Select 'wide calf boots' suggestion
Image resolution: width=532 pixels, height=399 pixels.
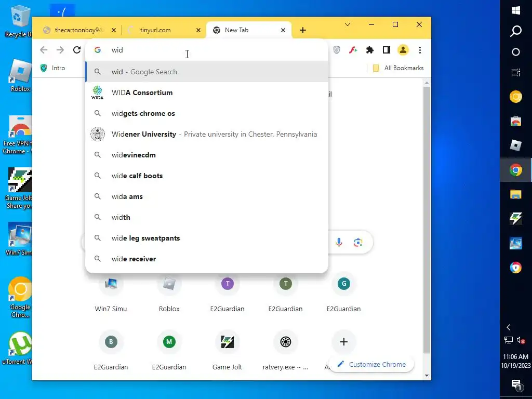tap(207, 176)
